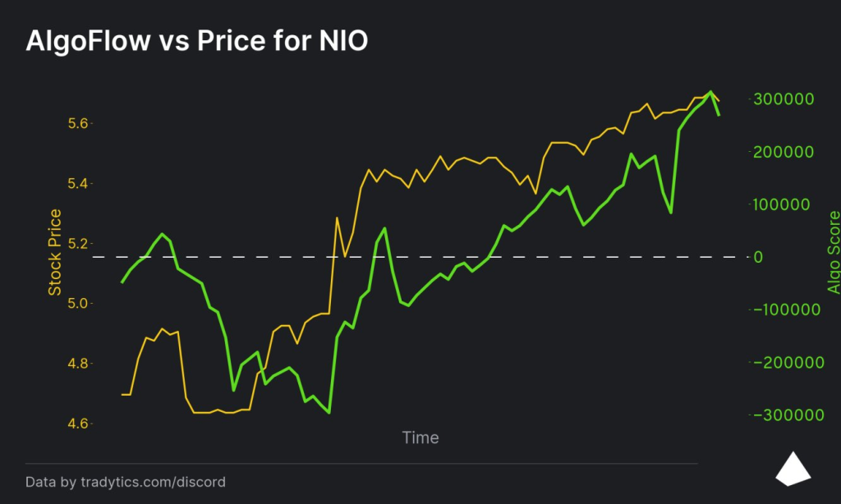Click the highest peak of the green line
The image size is (841, 504).
point(711,92)
